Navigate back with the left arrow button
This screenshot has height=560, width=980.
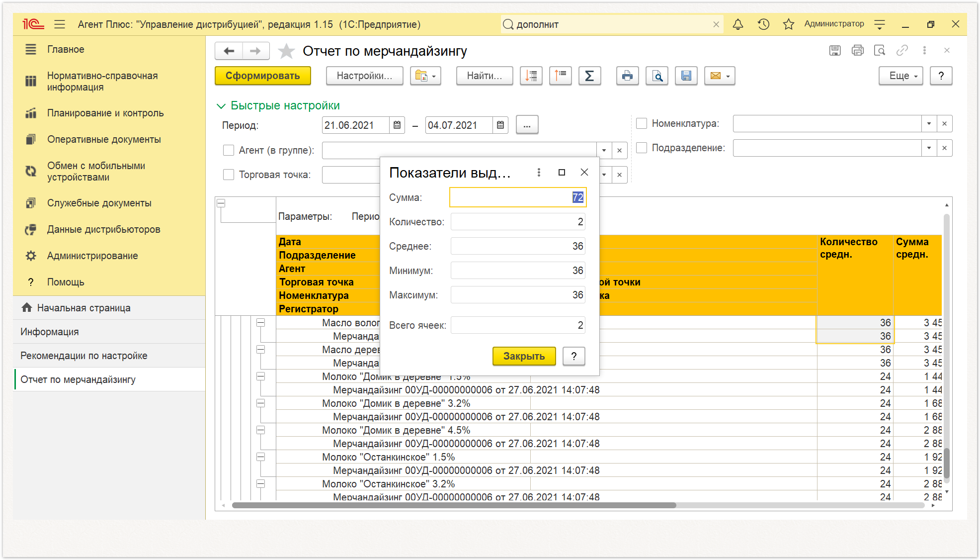[229, 51]
